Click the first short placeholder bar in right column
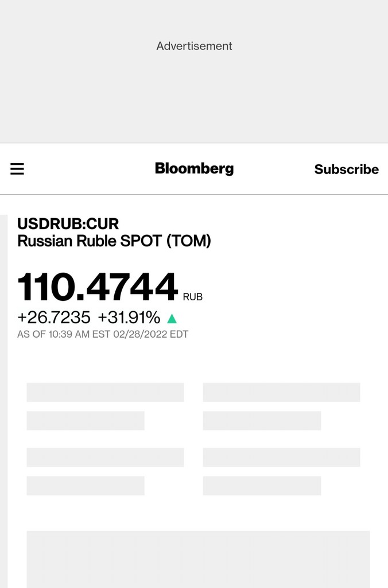 (262, 420)
